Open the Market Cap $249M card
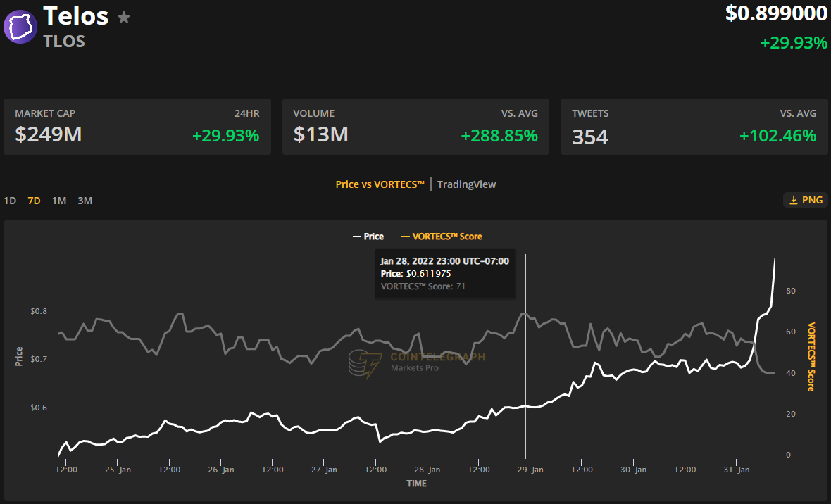The height and width of the screenshot is (504, 831). (137, 127)
